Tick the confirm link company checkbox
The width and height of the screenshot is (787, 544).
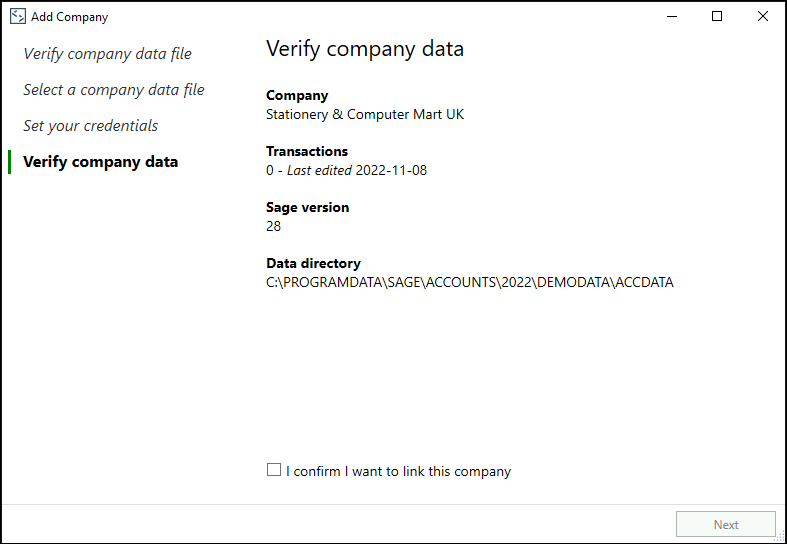pos(274,470)
